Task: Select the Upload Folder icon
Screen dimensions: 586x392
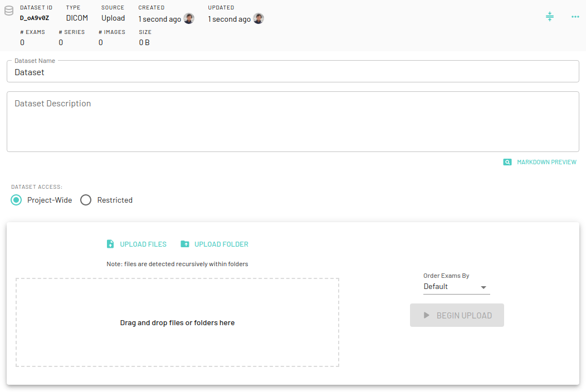Action: click(185, 244)
